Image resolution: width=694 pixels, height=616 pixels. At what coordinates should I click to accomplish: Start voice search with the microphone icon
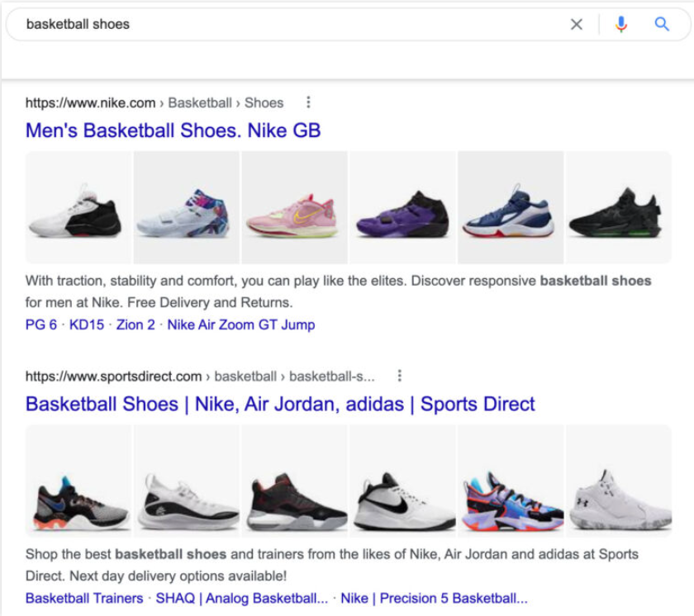pos(621,24)
